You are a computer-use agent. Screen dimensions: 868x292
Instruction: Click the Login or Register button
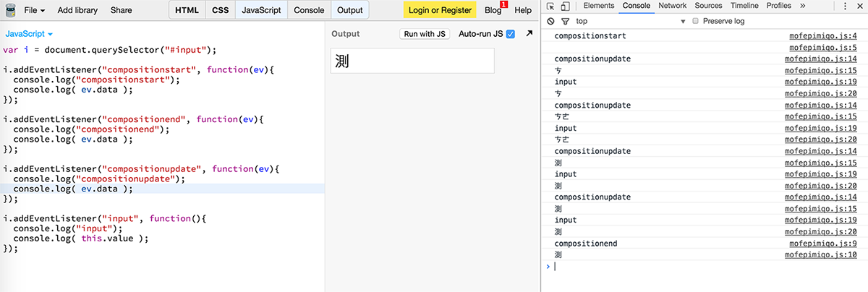(440, 10)
